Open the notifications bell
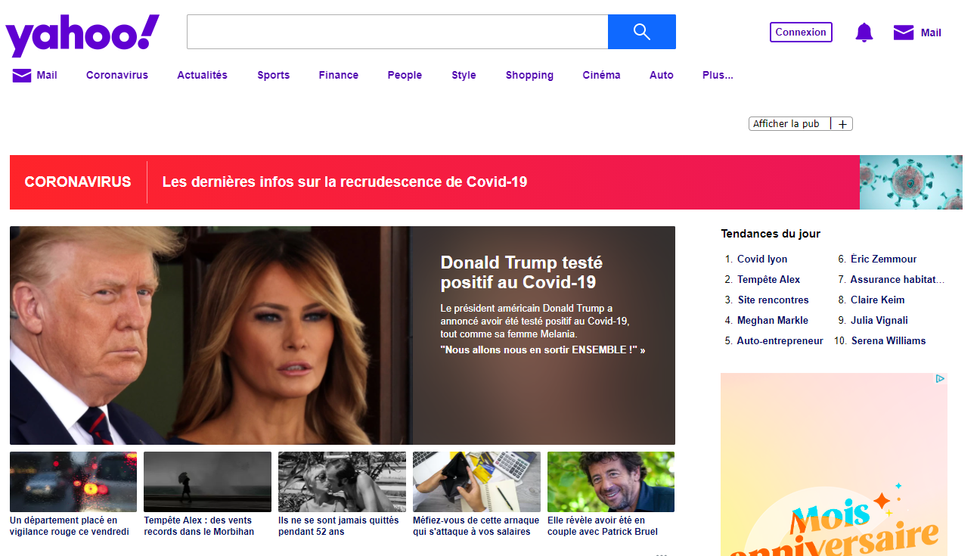The height and width of the screenshot is (556, 980). point(864,33)
